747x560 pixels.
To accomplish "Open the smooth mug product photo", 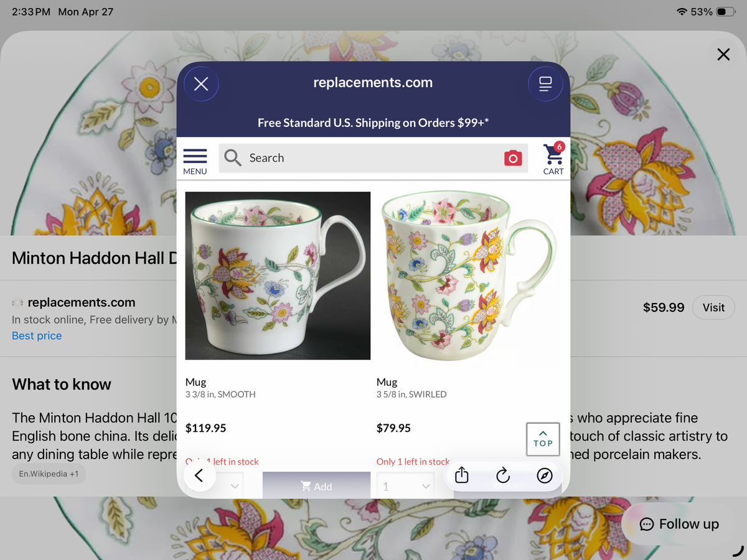I will 278,276.
